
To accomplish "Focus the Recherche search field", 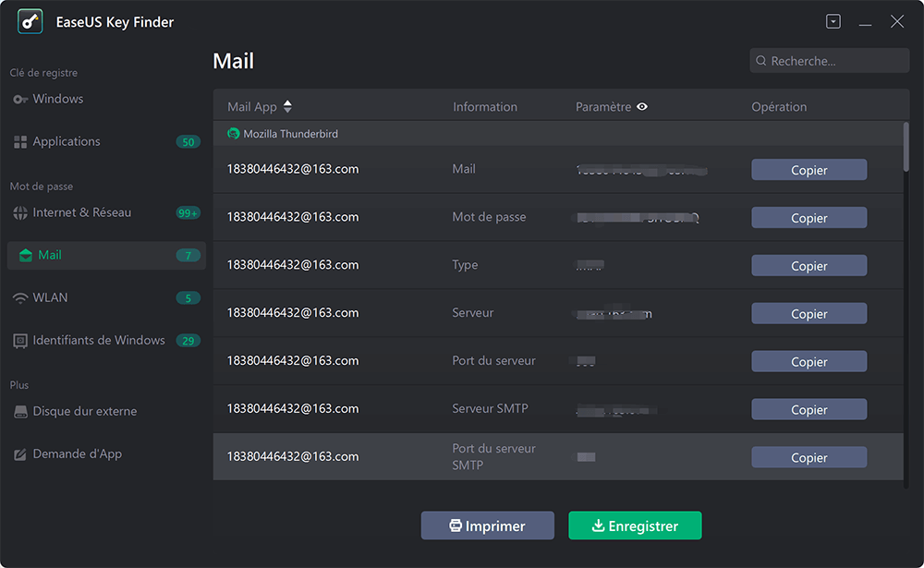I will [829, 61].
